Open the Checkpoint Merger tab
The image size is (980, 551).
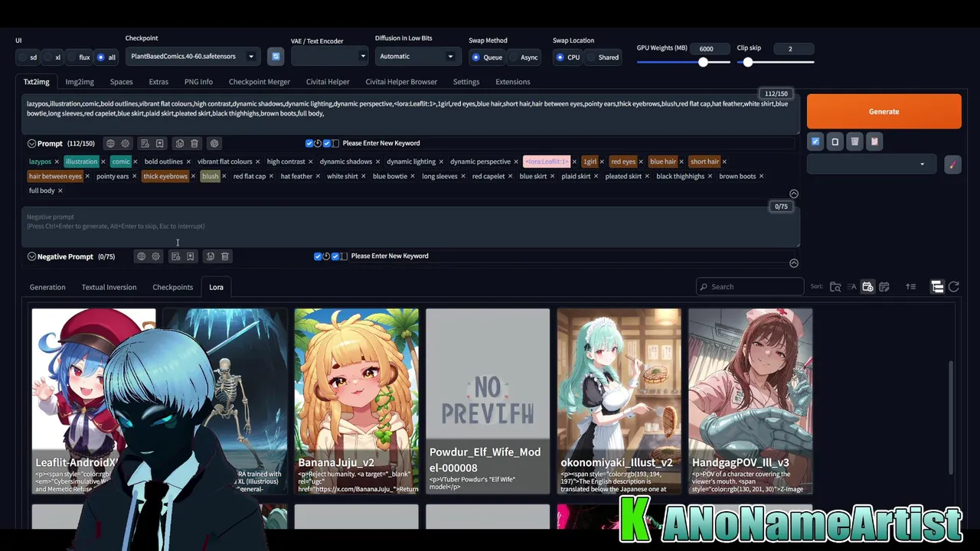coord(260,82)
